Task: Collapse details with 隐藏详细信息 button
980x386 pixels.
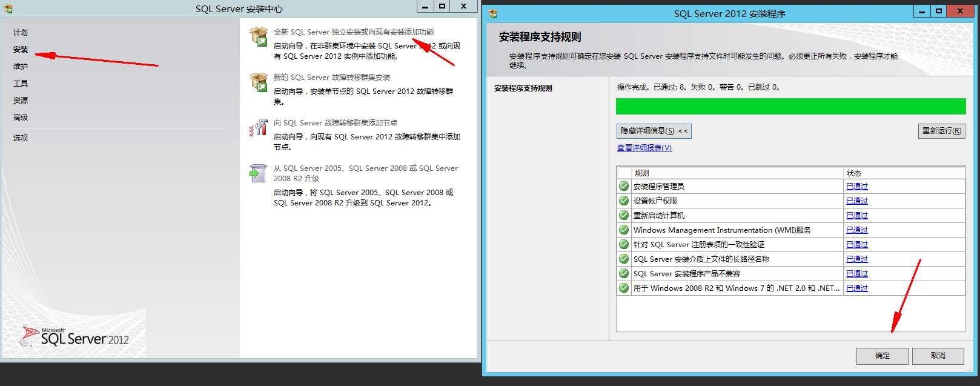Action: tap(654, 131)
